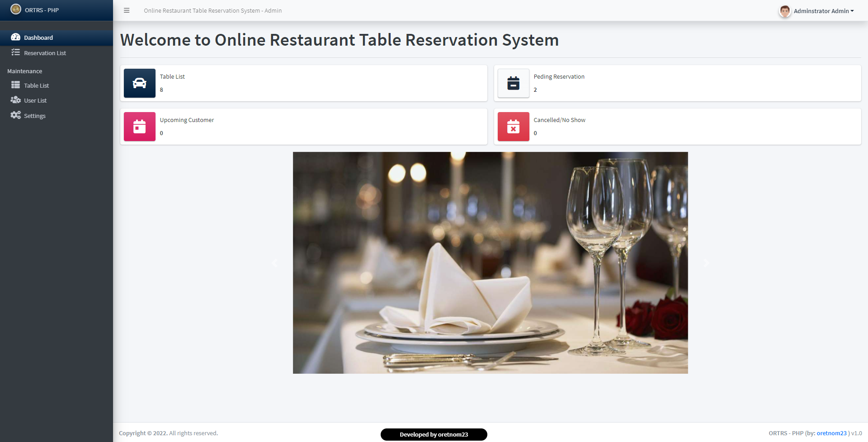Click the pink Upcoming Customer calendar icon
Image resolution: width=868 pixels, height=442 pixels.
(140, 127)
